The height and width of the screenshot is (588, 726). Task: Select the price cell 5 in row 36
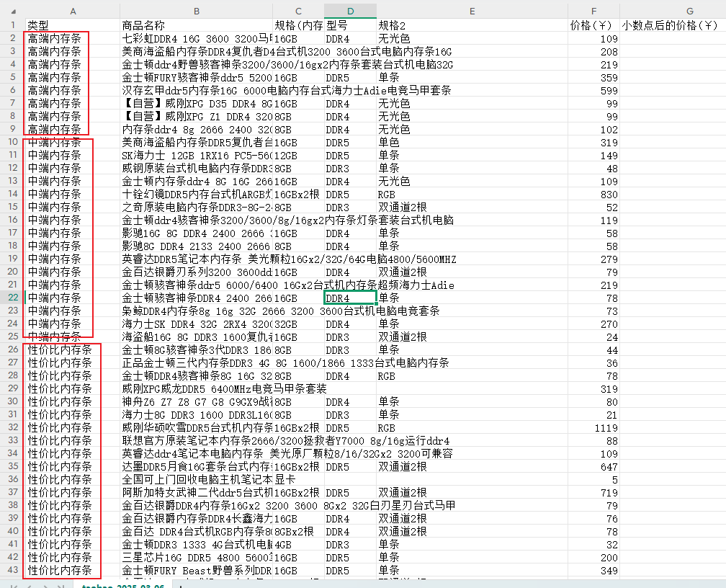pos(593,480)
